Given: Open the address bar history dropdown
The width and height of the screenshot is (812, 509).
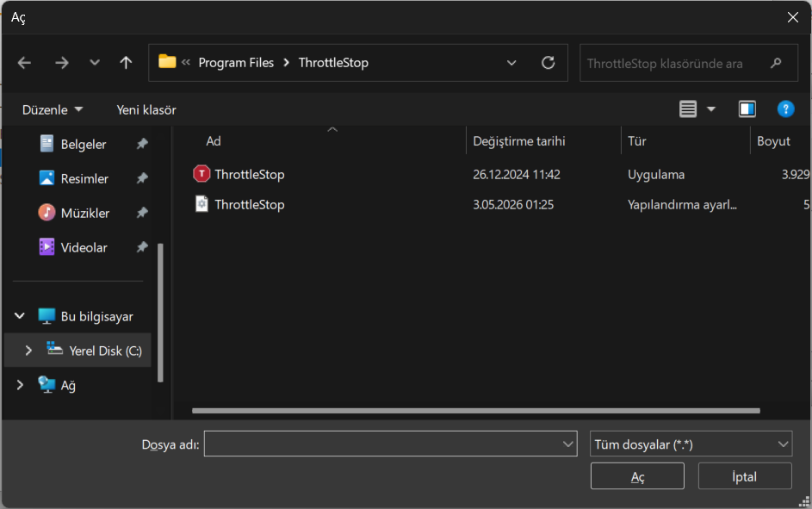Looking at the screenshot, I should (x=511, y=63).
